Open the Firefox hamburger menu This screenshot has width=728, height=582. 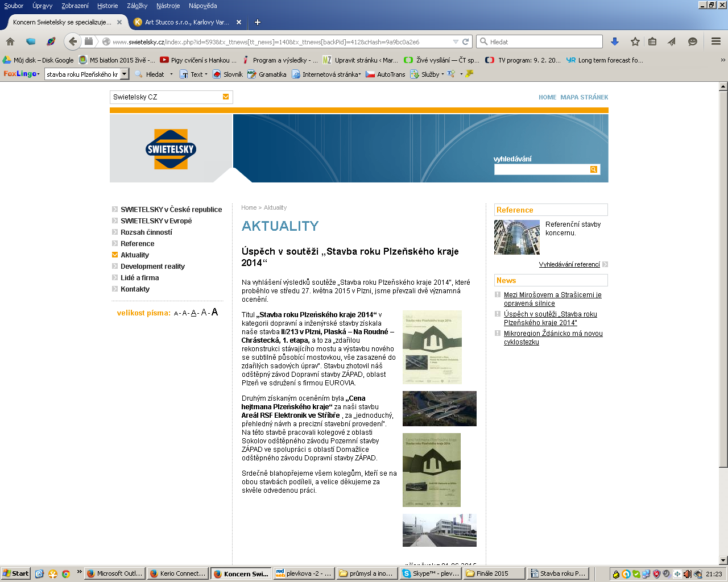tap(715, 41)
